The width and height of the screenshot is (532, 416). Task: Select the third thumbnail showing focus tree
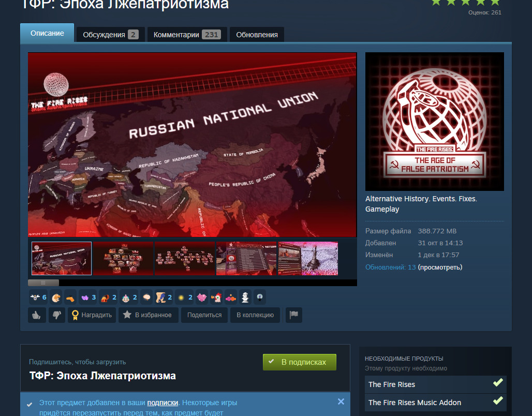pos(185,258)
